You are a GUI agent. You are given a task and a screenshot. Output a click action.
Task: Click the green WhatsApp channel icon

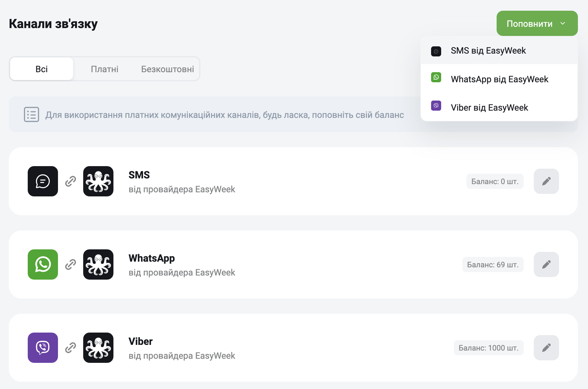pos(43,264)
